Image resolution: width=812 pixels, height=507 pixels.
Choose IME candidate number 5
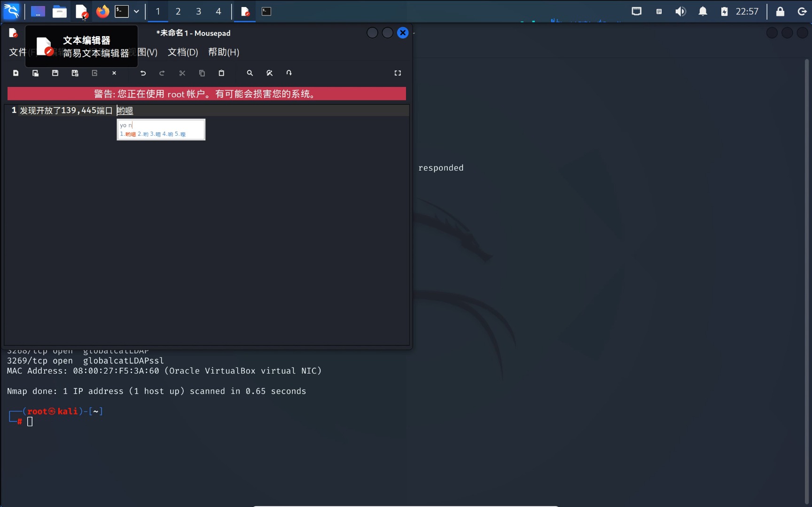180,134
